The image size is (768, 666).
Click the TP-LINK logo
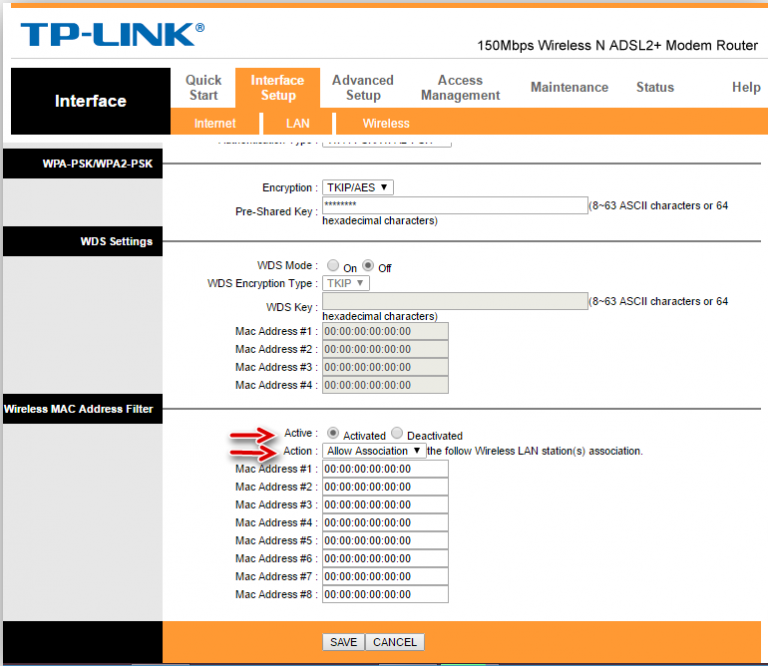[x=113, y=34]
